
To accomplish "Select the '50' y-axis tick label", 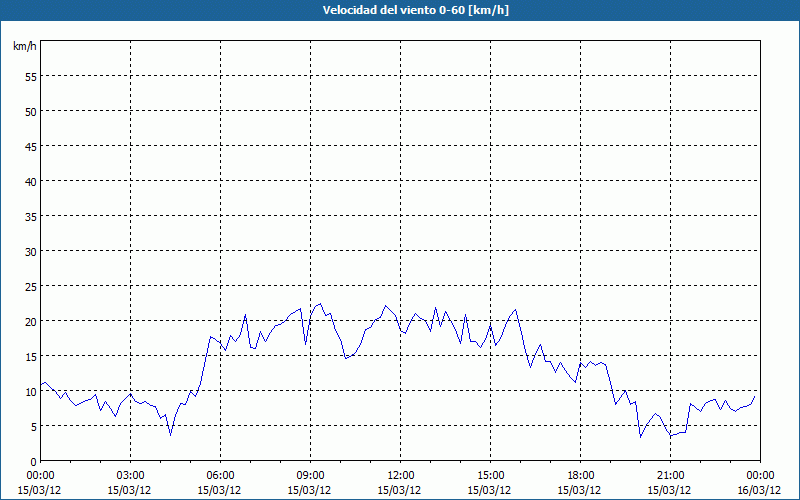I will 30,112.
